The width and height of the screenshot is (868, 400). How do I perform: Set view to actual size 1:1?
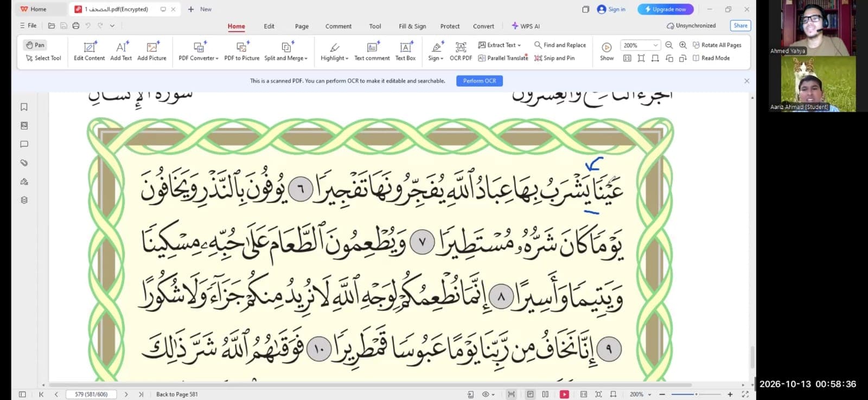[627, 58]
